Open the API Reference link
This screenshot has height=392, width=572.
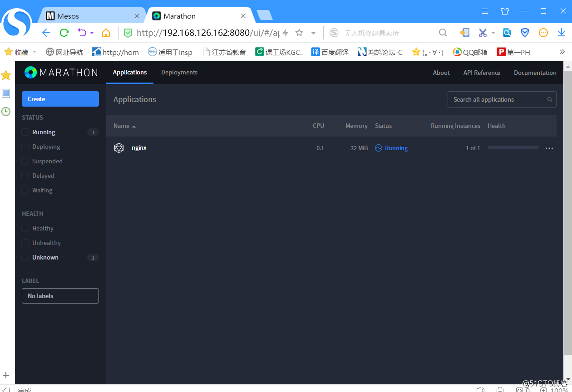pyautogui.click(x=482, y=73)
